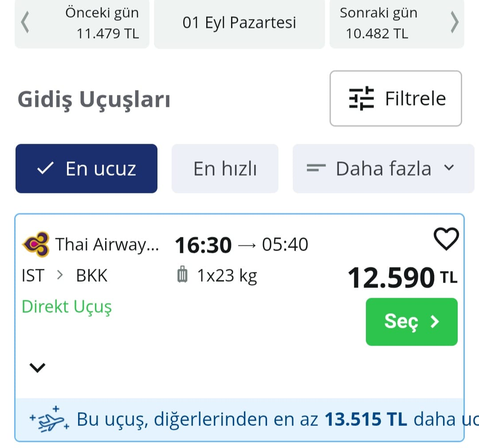
Task: Click the checkmark on En ucuz
Action: [x=46, y=169]
